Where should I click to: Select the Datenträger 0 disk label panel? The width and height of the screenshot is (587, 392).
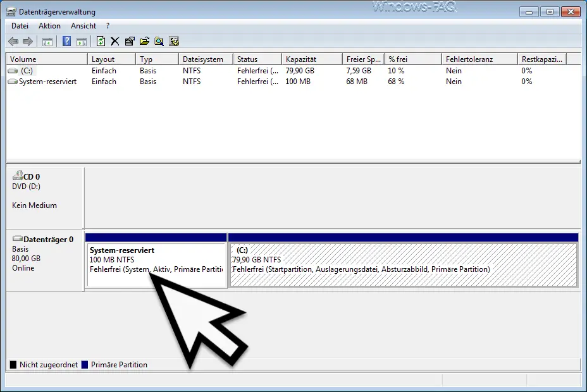(x=46, y=260)
